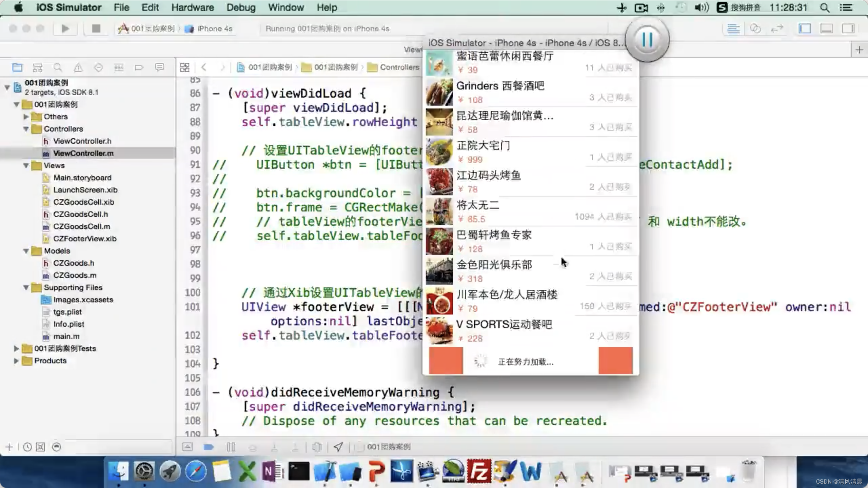Show recently modified files filter
The height and width of the screenshot is (488, 868).
pos(27,447)
